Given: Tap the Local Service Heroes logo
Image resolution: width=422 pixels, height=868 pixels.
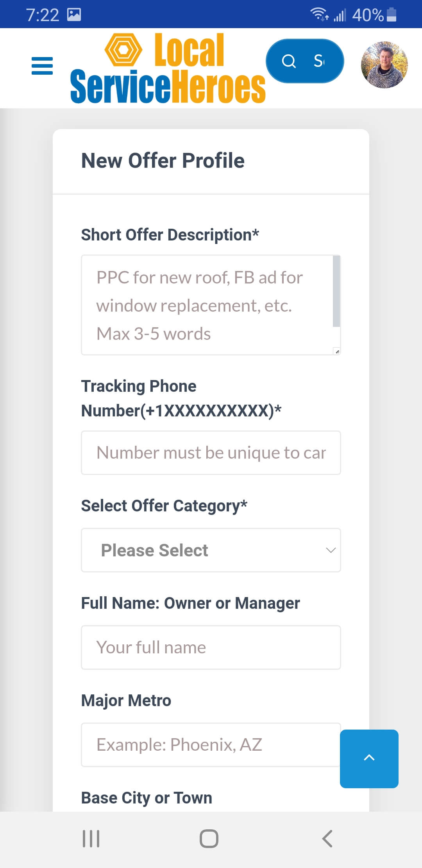Looking at the screenshot, I should point(168,68).
